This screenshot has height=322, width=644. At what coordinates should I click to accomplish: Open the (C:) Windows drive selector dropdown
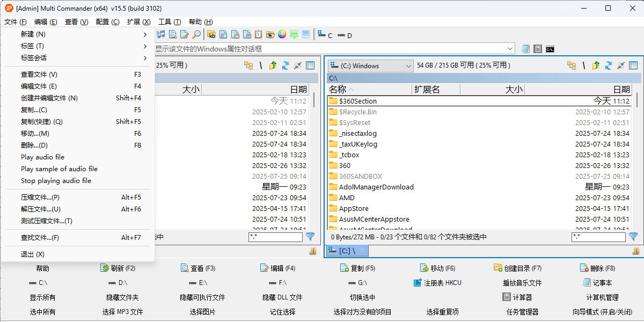click(370, 65)
